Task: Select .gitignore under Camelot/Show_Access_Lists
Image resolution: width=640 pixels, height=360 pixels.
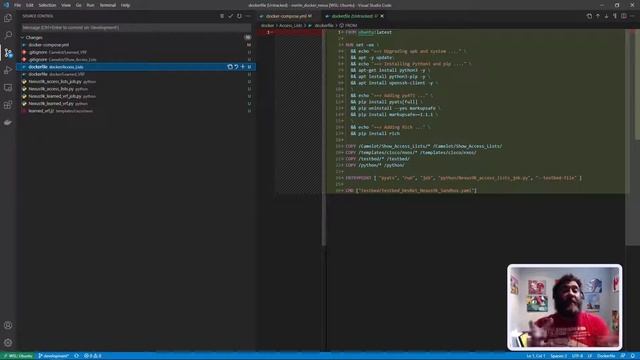Action: pos(136,60)
